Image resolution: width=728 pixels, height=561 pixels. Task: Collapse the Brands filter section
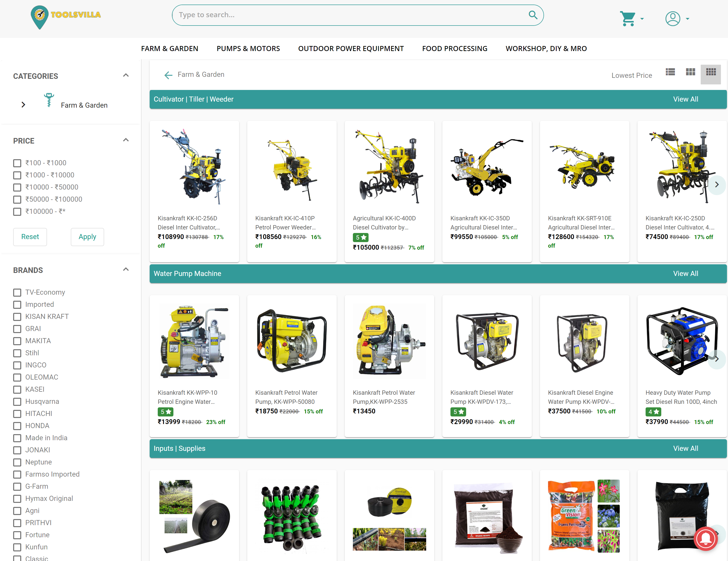pyautogui.click(x=126, y=269)
